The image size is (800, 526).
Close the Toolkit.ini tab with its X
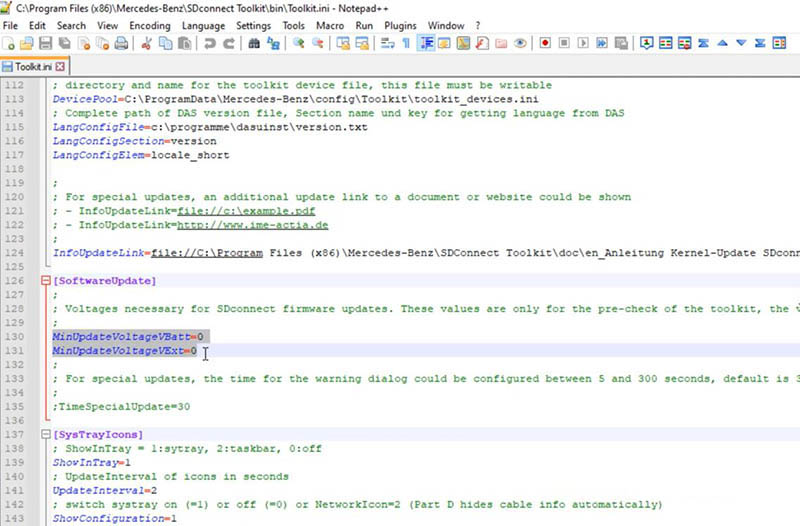59,66
